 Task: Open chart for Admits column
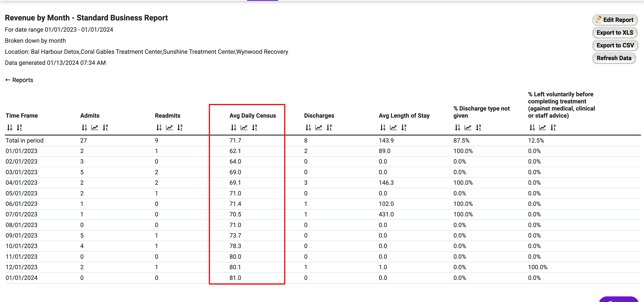(95, 128)
